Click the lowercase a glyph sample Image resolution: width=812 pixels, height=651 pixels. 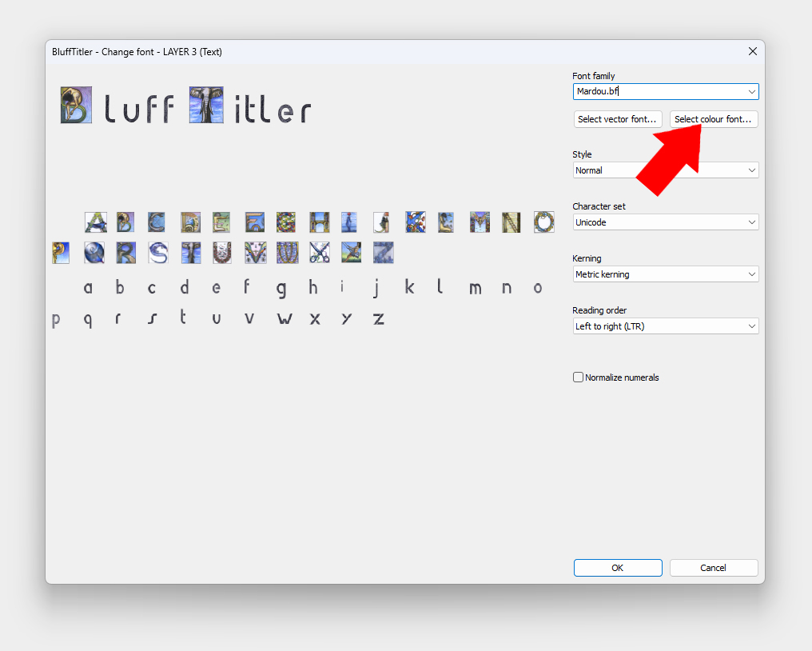coord(88,288)
